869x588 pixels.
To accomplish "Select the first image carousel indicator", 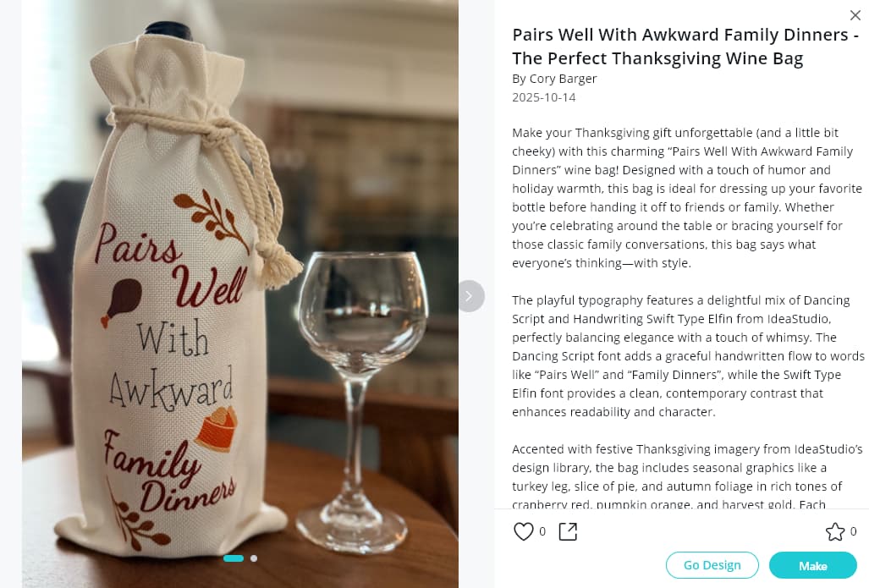I will [234, 558].
